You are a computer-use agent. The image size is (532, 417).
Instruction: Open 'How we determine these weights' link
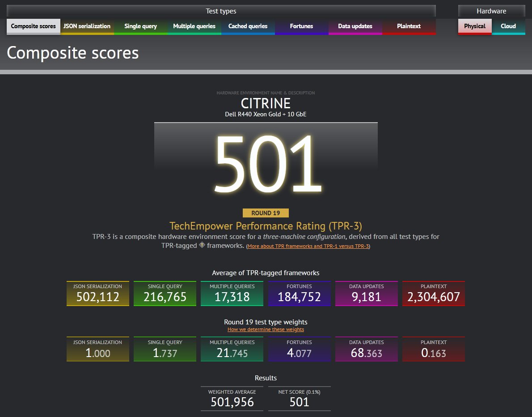click(266, 329)
